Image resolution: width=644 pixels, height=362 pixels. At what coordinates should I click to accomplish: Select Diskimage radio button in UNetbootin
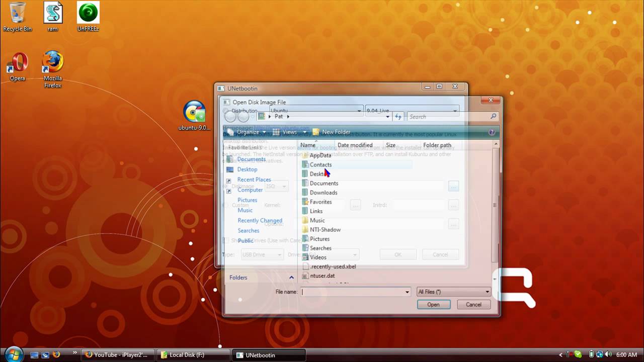coord(226,187)
